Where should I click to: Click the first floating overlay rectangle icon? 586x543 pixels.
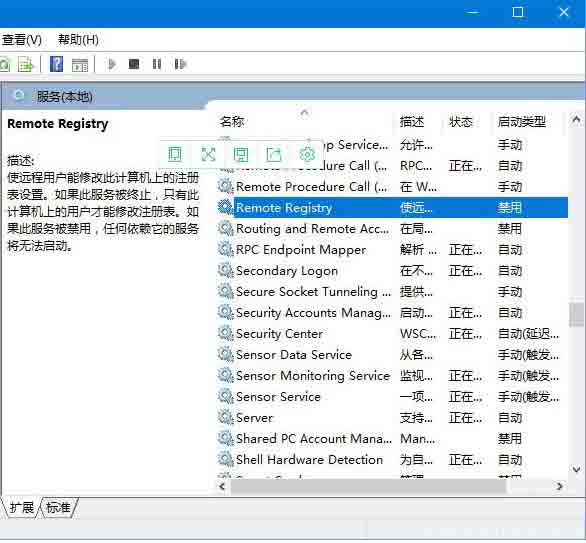[x=175, y=154]
